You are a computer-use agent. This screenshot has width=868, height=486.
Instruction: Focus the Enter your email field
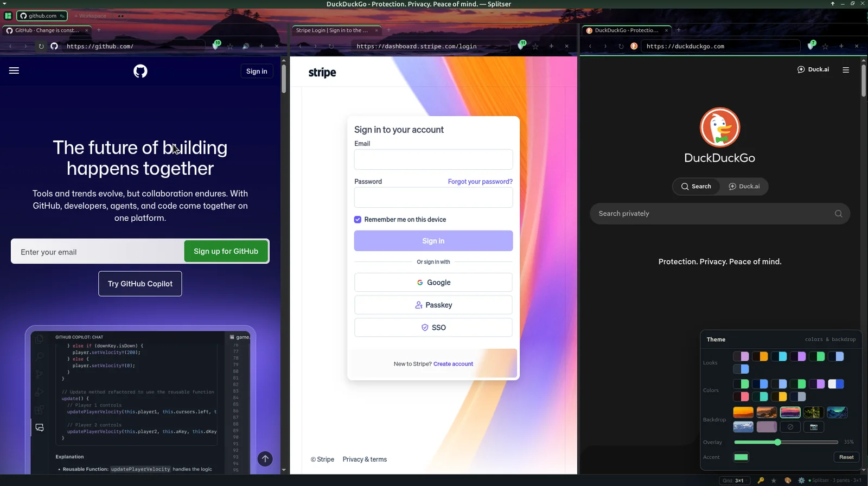(x=98, y=252)
